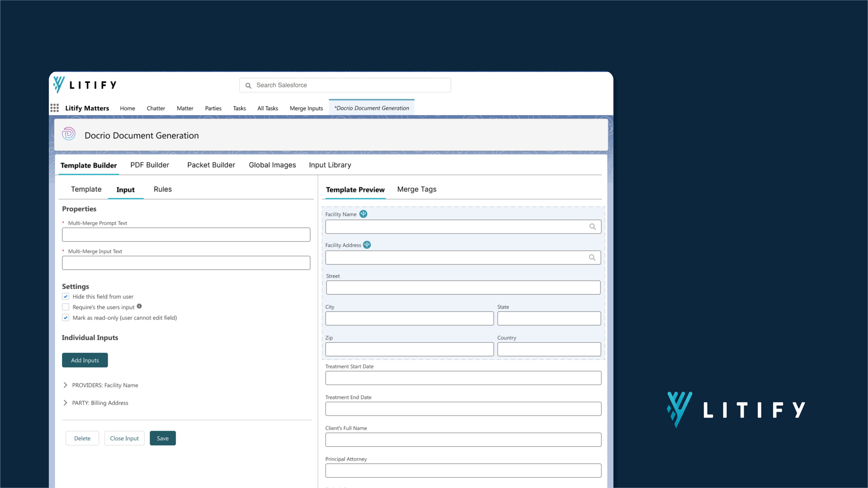Click the Save button

163,438
